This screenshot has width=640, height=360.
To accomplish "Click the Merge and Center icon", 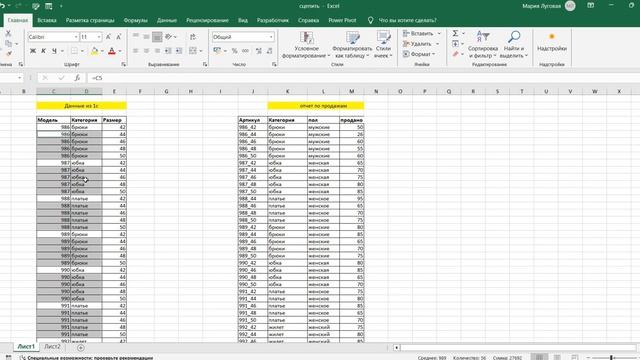I will [193, 51].
